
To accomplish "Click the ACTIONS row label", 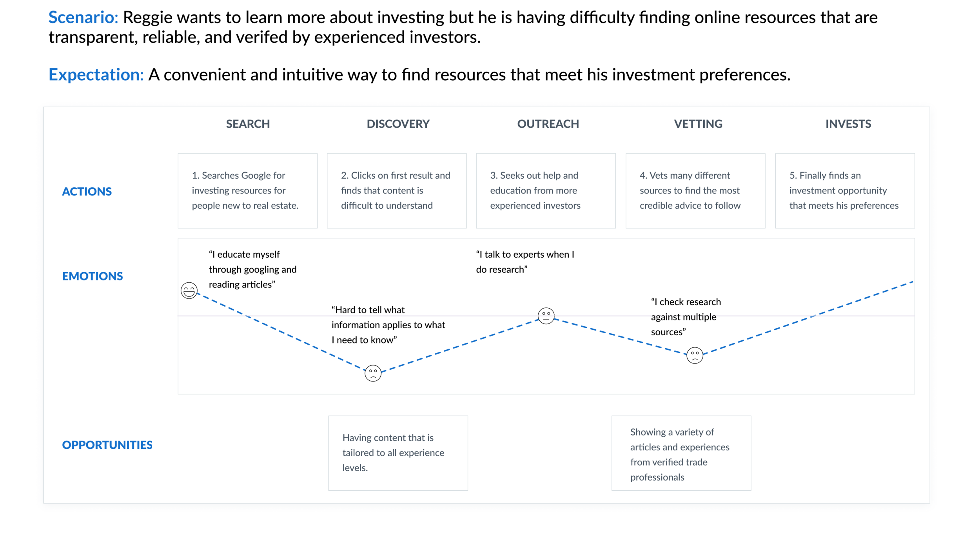I will tap(87, 192).
